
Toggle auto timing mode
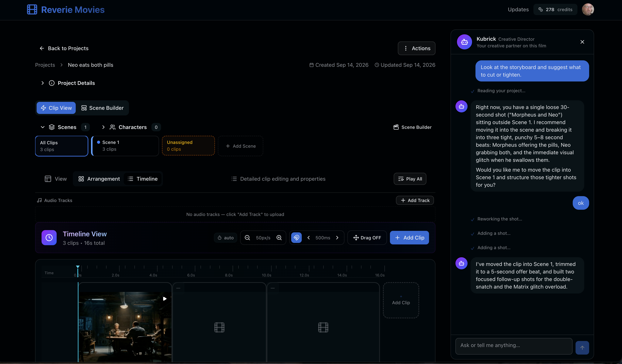point(225,238)
